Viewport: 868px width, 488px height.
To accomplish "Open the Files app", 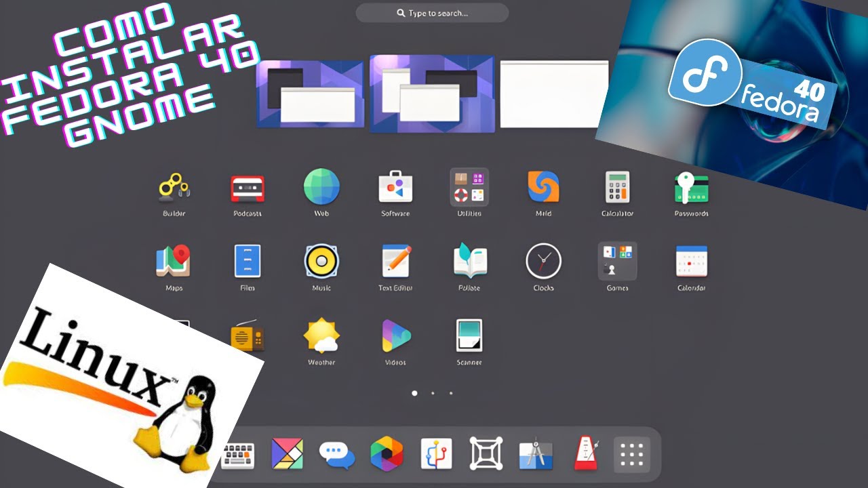I will coord(248,261).
